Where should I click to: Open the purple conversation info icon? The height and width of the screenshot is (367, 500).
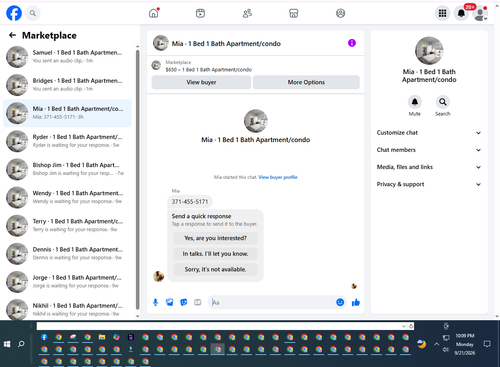(x=352, y=43)
